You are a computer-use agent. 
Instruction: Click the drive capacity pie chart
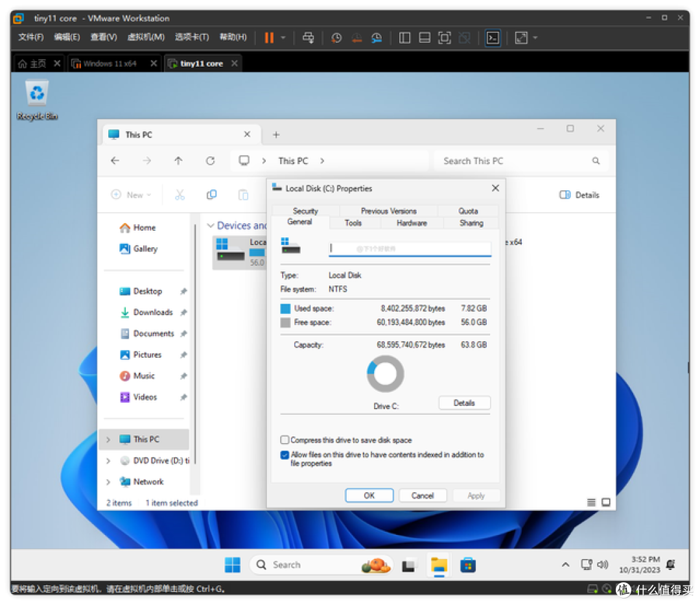pos(385,373)
